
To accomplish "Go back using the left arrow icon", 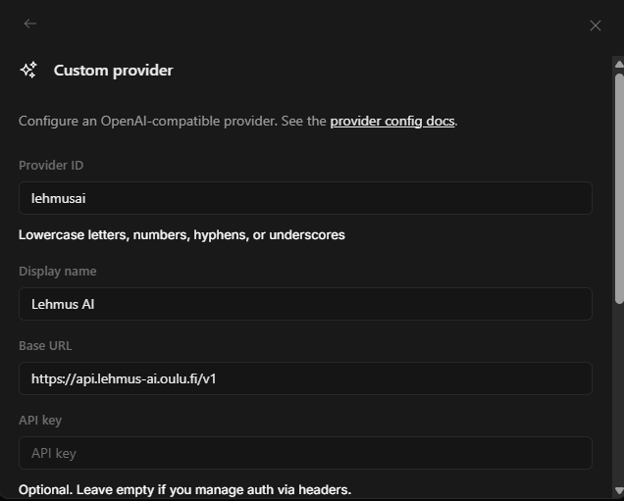I will (30, 24).
